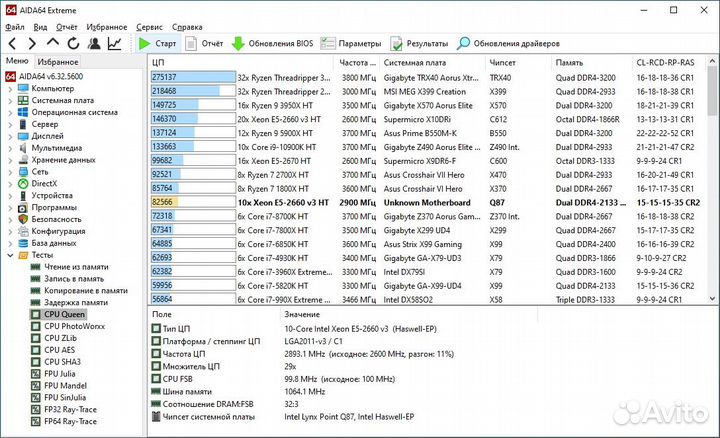Start the benchmark with Старт button
Image resolution: width=720 pixels, height=438 pixels.
coord(157,44)
